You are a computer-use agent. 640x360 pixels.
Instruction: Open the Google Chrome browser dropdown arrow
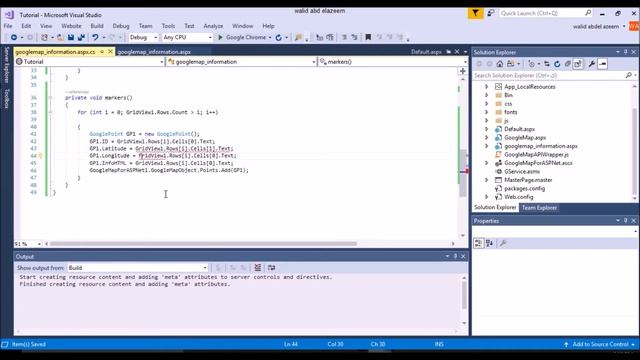click(270, 38)
